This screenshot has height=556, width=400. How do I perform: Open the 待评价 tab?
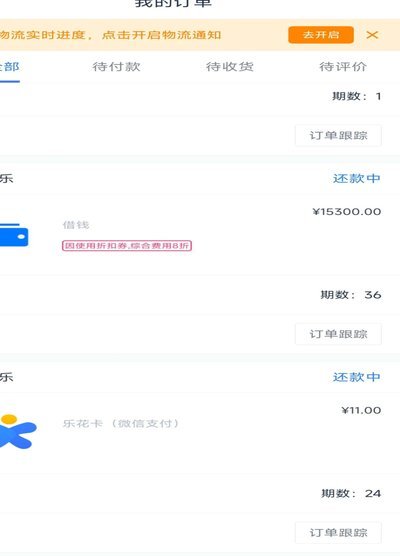[343, 67]
